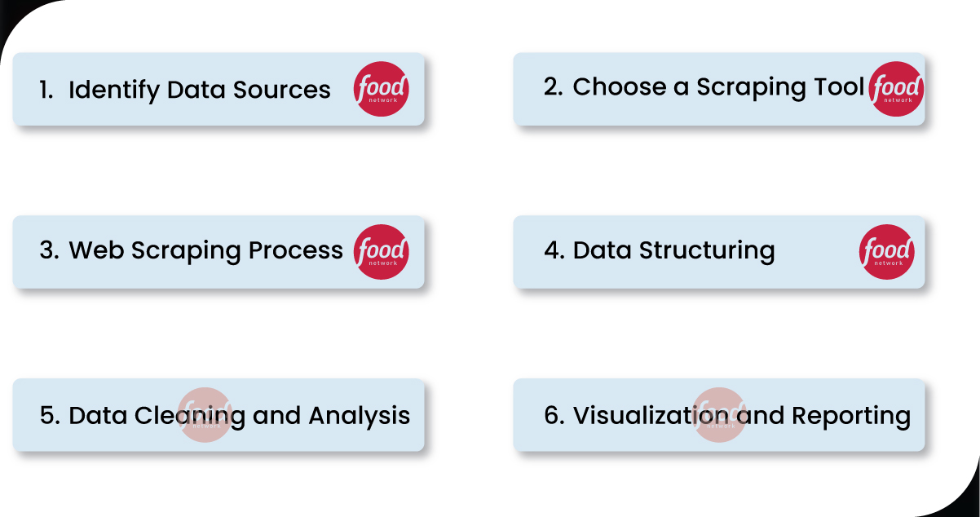This screenshot has height=517, width=980.
Task: Click the number 6 before Visualization
Action: pos(554,416)
